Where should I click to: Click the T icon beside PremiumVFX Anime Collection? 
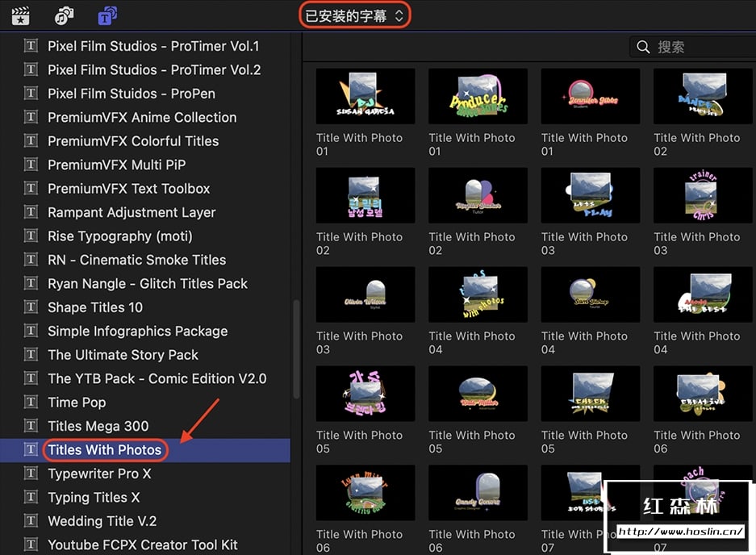click(x=31, y=117)
